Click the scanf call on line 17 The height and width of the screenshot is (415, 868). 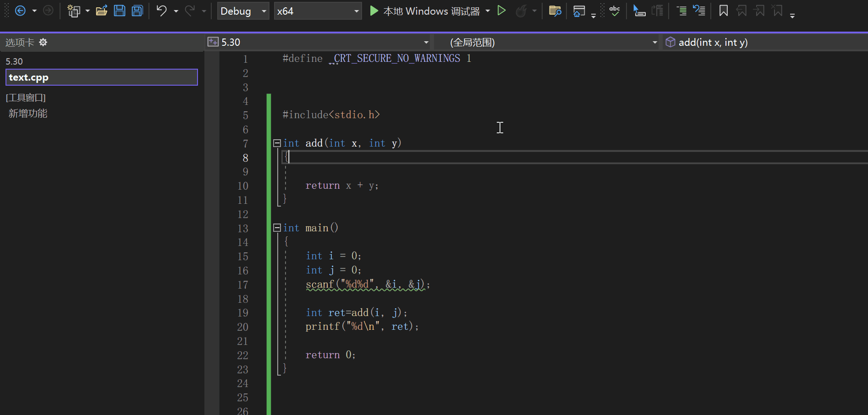(368, 284)
